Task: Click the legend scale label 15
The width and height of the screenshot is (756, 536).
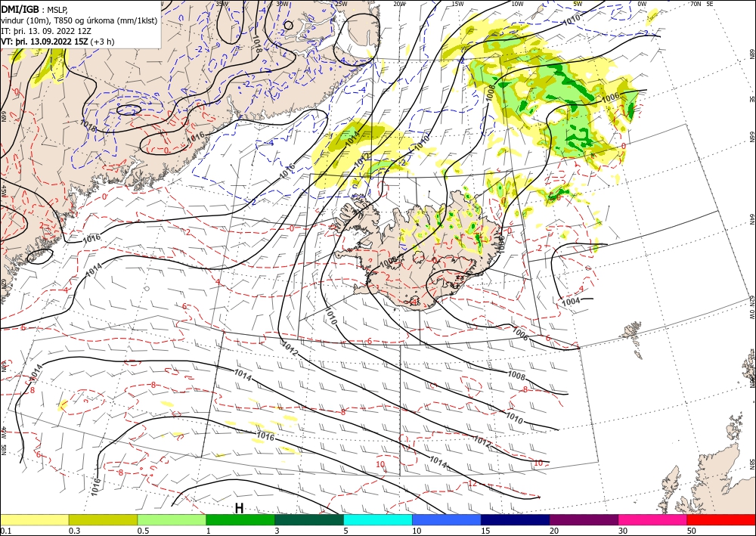Action: pyautogui.click(x=485, y=531)
